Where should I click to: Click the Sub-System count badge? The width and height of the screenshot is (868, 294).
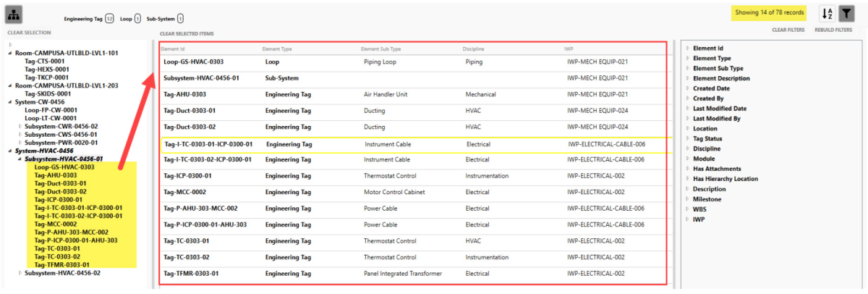coord(179,17)
